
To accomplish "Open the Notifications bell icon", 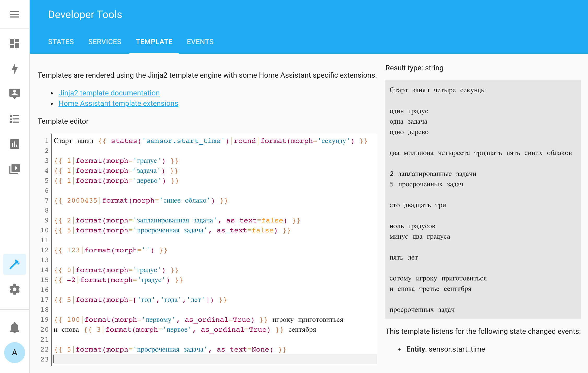I will pyautogui.click(x=15, y=328).
